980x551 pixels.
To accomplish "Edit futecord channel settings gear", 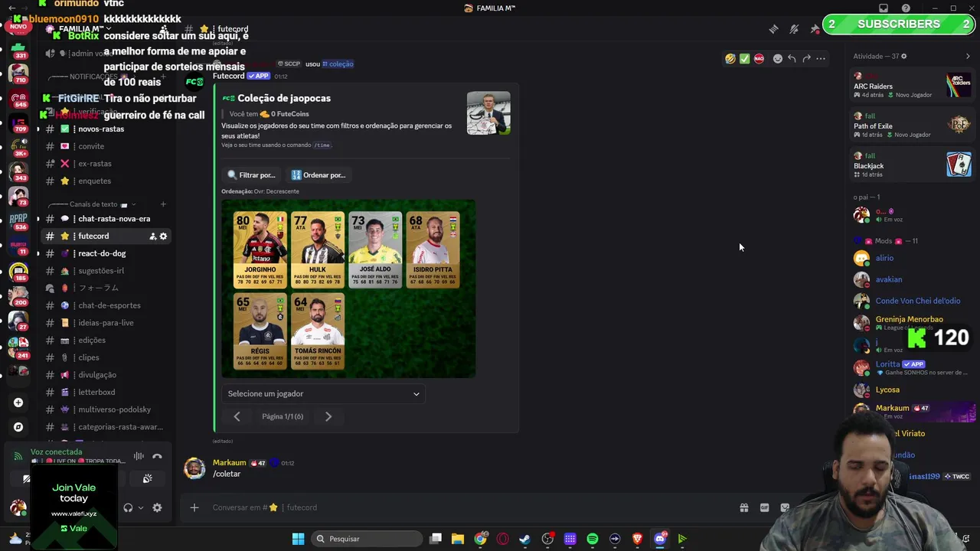I will point(163,236).
